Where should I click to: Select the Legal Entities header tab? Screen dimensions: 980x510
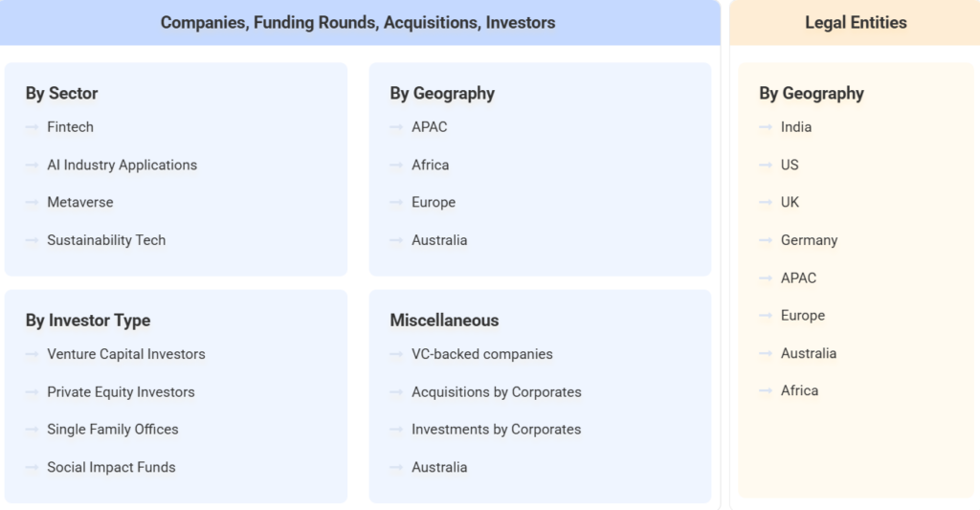(856, 22)
